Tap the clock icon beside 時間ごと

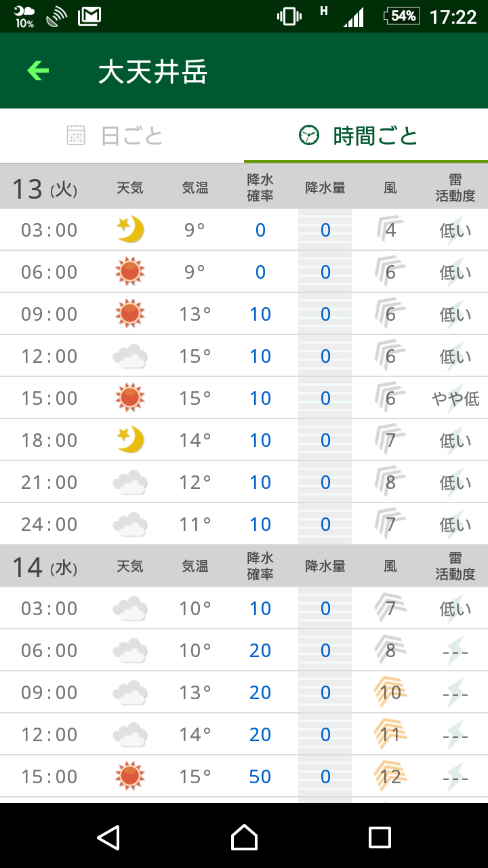coord(309,136)
